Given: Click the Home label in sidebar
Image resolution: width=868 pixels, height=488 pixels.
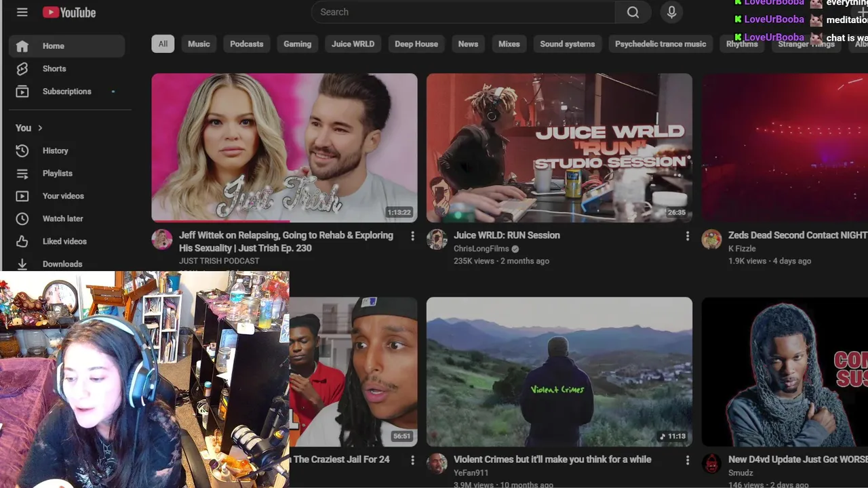Looking at the screenshot, I should (x=54, y=46).
